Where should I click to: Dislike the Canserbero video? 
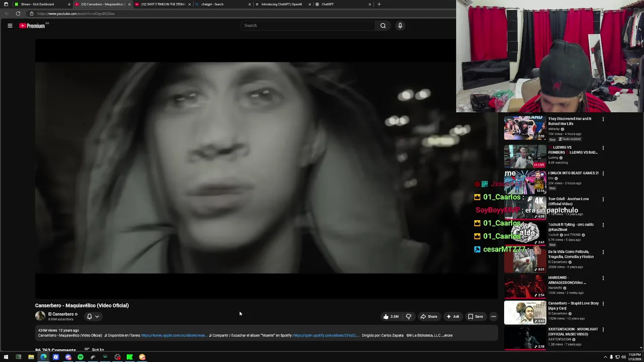coord(409,317)
